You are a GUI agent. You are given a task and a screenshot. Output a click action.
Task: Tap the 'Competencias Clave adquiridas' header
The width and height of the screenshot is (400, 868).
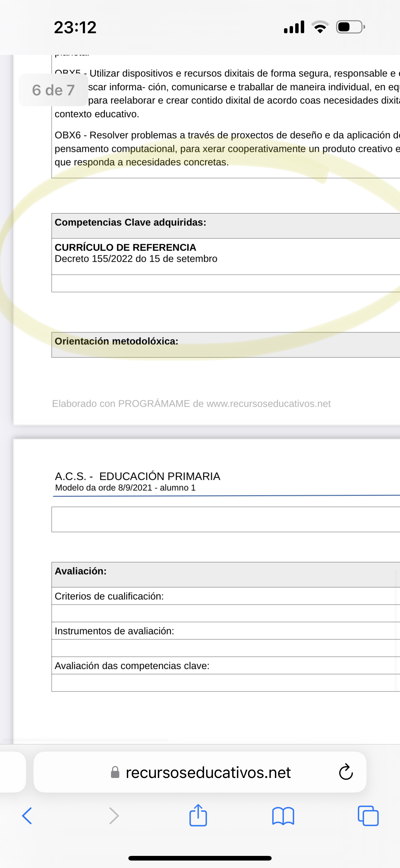point(130,222)
